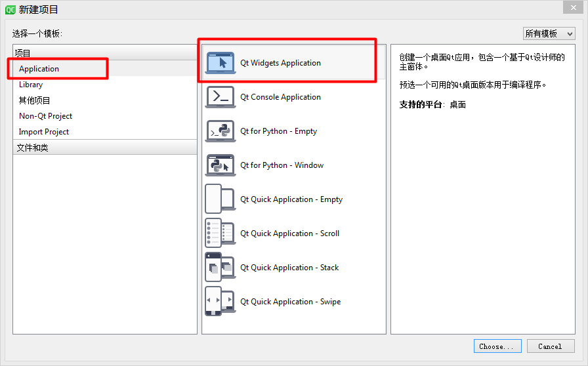Click the Choose... button

[x=497, y=346]
